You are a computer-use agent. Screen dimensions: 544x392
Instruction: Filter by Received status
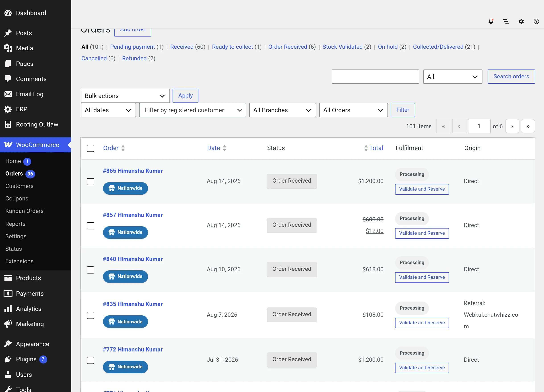point(182,47)
